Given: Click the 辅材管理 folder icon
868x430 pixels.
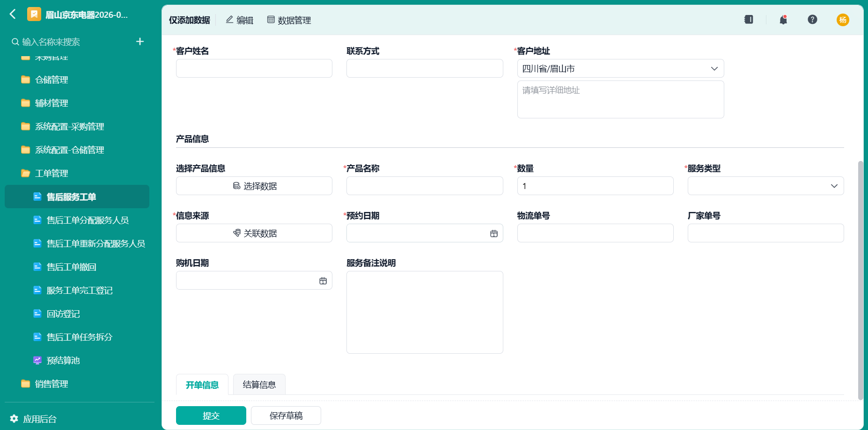Looking at the screenshot, I should [x=26, y=103].
